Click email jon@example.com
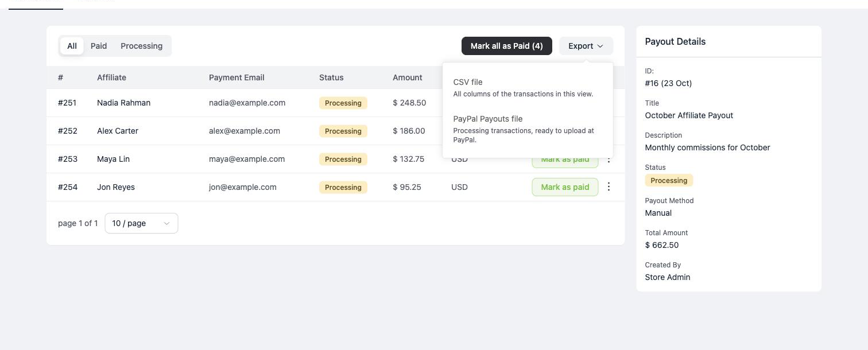 click(x=243, y=187)
